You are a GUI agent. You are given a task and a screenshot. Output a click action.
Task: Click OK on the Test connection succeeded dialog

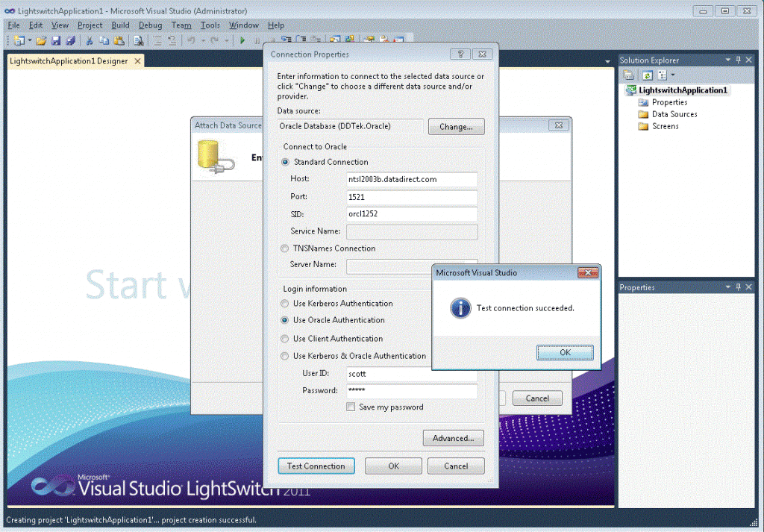(x=565, y=352)
